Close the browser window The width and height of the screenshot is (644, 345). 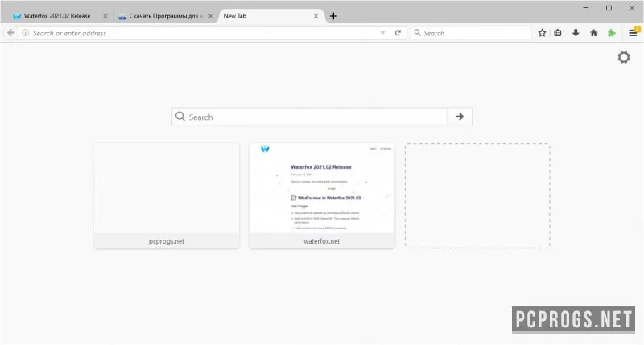click(x=632, y=8)
